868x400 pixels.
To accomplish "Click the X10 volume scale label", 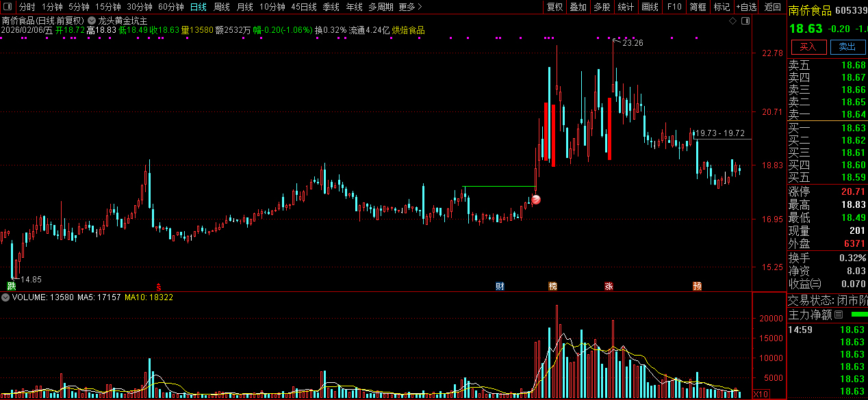I will click(x=760, y=394).
